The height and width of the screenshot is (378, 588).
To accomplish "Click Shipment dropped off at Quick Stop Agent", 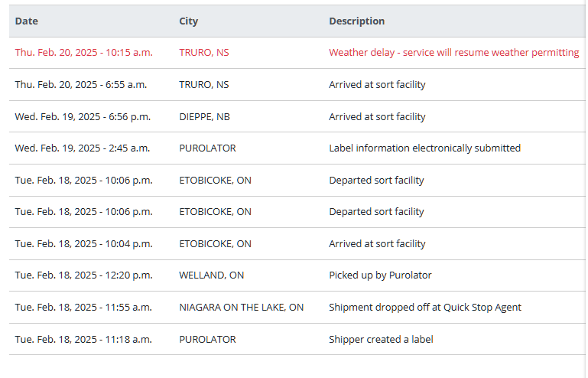I will 424,308.
